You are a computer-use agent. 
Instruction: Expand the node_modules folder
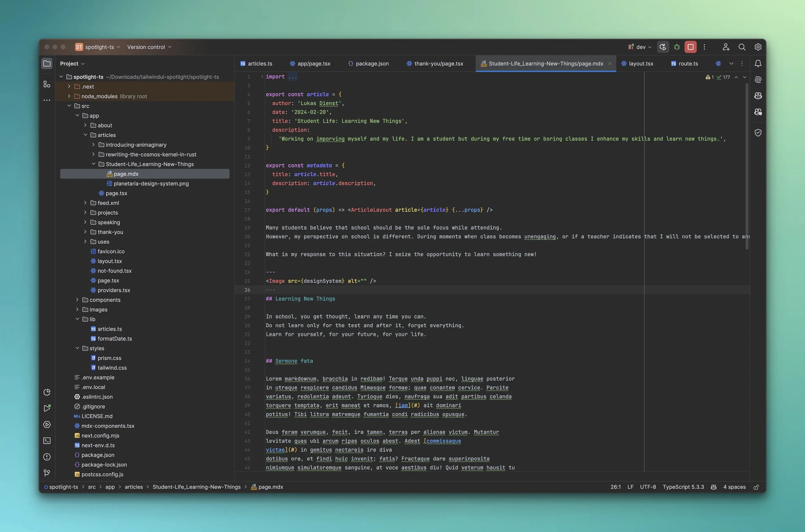coord(69,96)
